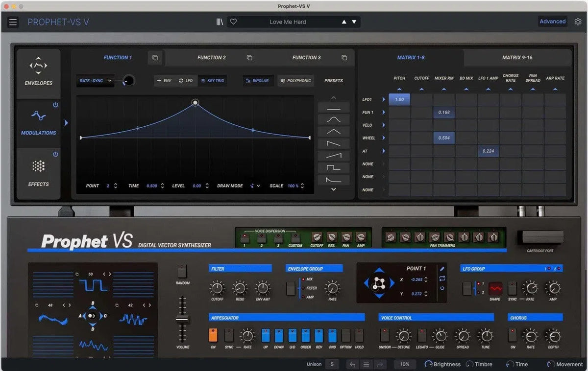The width and height of the screenshot is (588, 371).
Task: Select the triangle shape preset
Action: coord(333,131)
